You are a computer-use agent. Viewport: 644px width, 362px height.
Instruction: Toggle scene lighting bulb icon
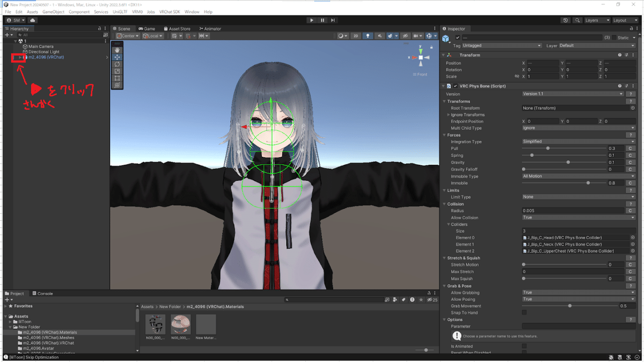point(368,36)
